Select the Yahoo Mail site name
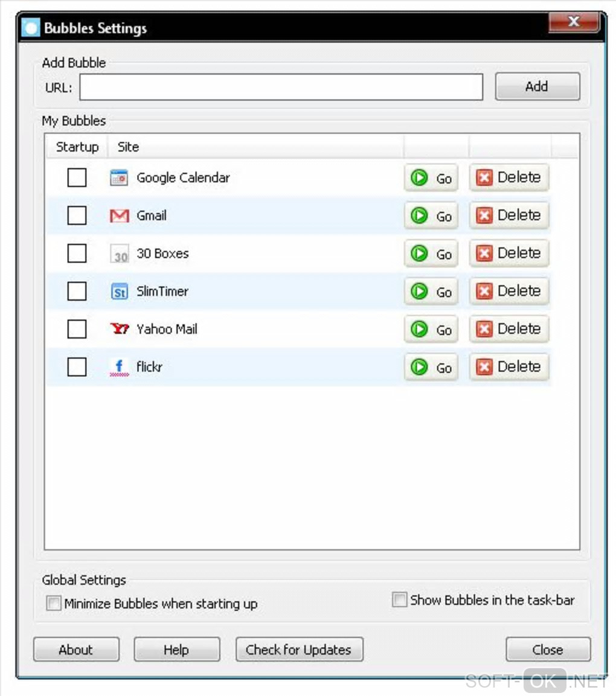Screen dimensions: 616x696 pos(167,330)
